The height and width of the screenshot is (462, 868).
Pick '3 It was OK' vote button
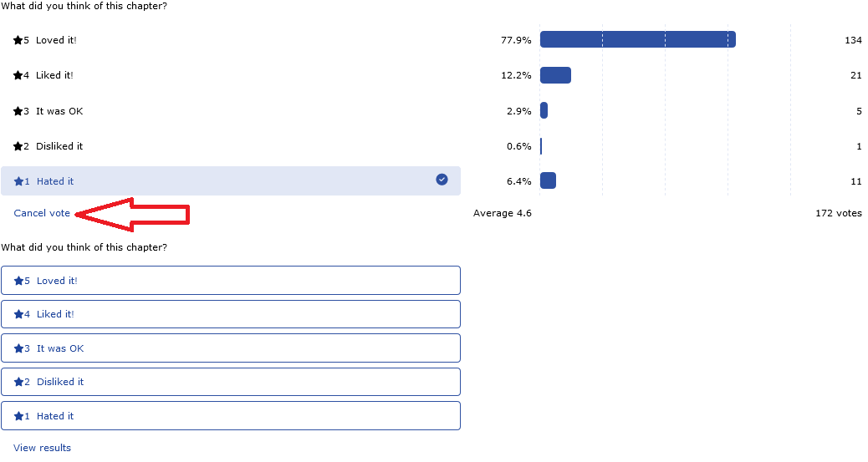230,348
